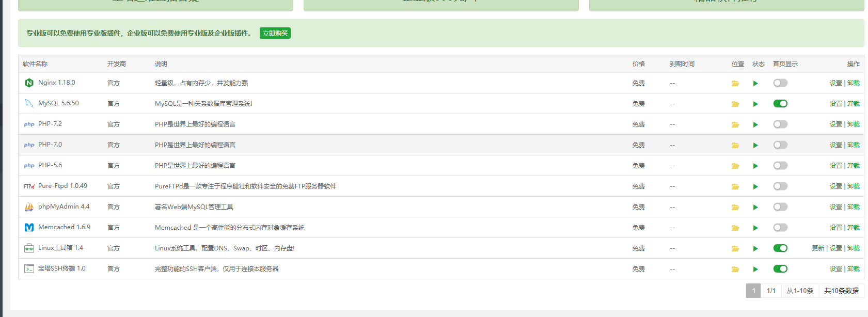Enable homepage display for Pure-Ftpd 1.0.49

click(x=780, y=186)
